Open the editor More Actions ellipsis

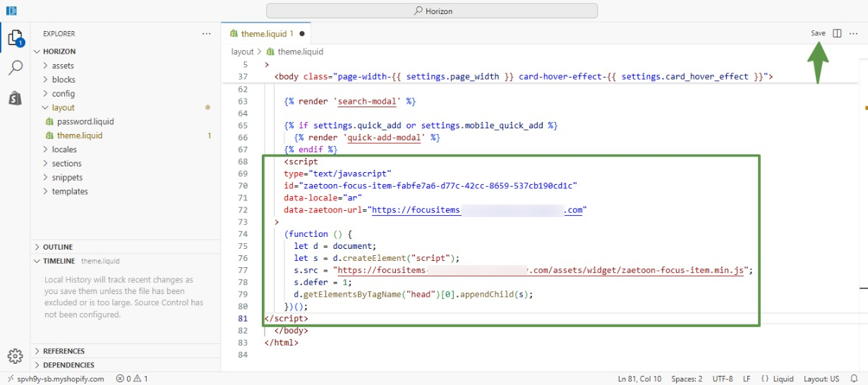(854, 33)
